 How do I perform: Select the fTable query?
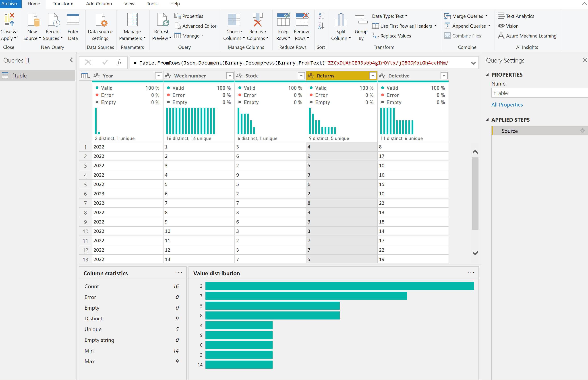coord(37,75)
